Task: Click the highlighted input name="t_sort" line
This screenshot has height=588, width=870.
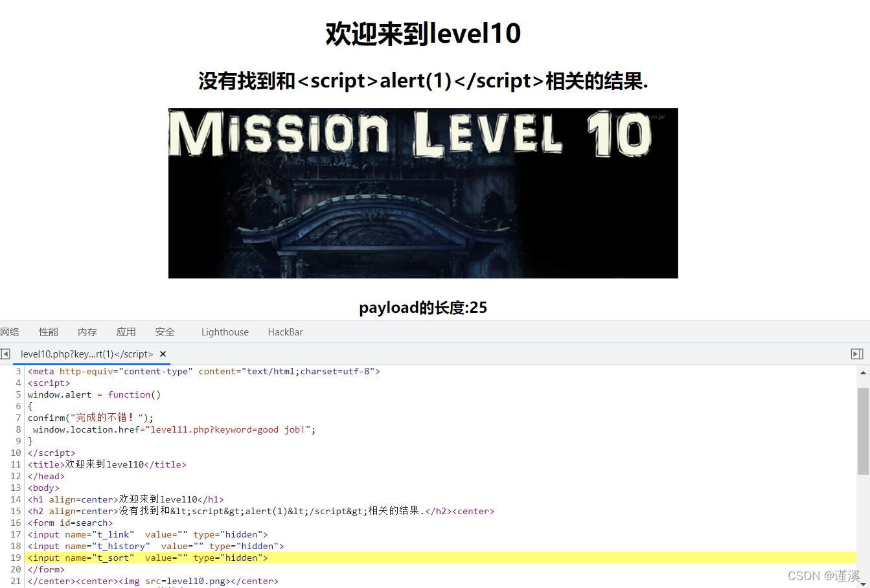Action: coord(441,558)
